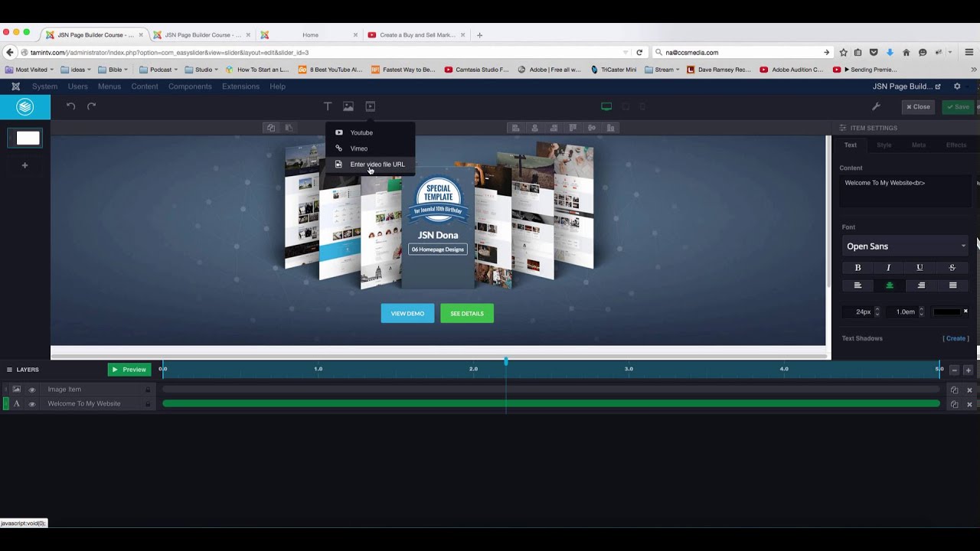Delete the Image Item layer

[969, 390]
